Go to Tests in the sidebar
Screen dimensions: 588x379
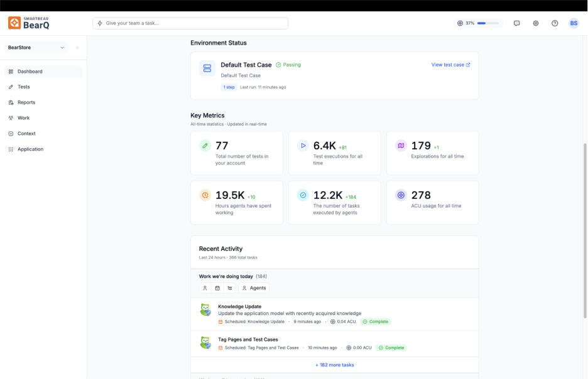click(x=24, y=87)
